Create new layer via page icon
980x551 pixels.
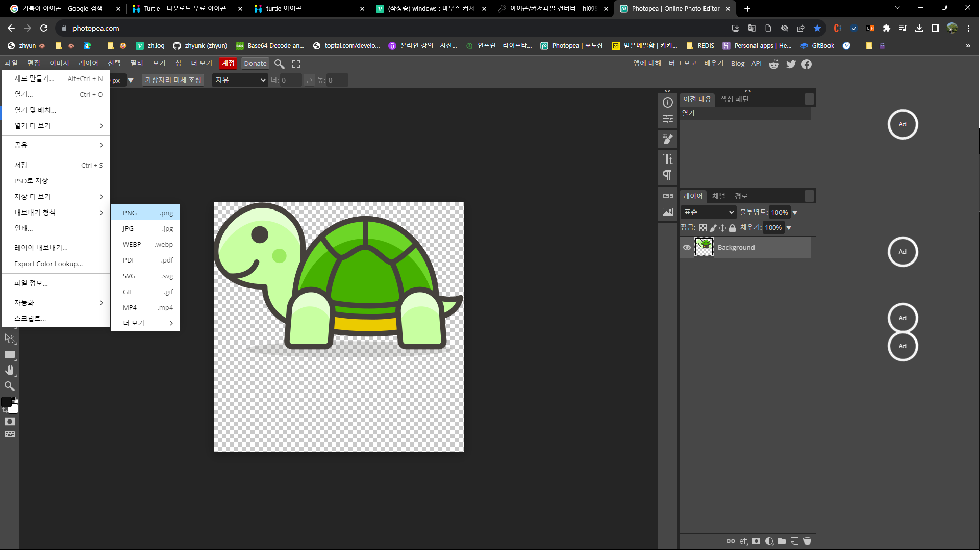[x=794, y=541]
